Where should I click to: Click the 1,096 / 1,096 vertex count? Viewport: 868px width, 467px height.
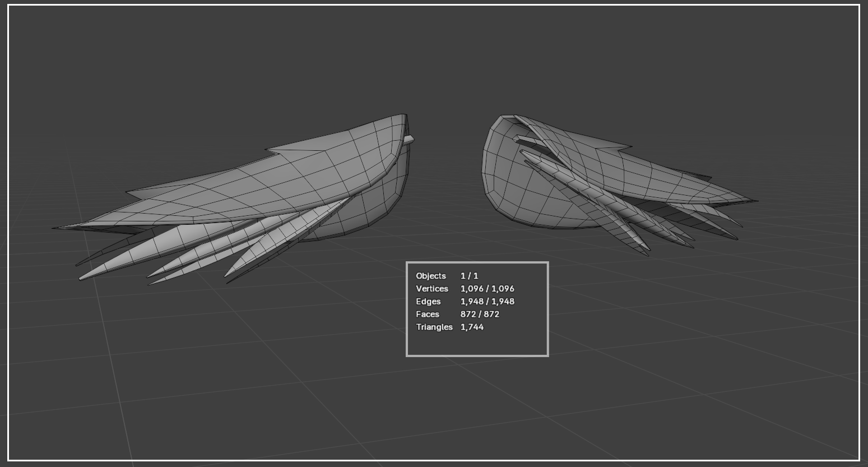[x=488, y=289]
